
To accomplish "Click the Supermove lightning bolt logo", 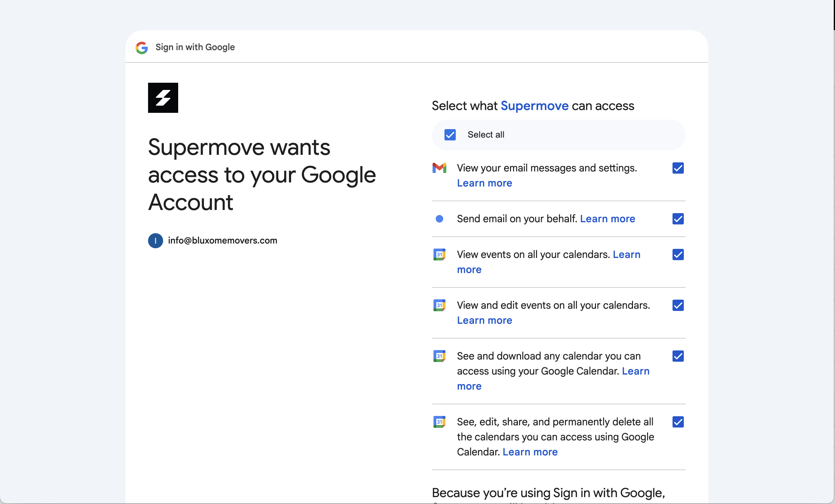I will coord(163,97).
